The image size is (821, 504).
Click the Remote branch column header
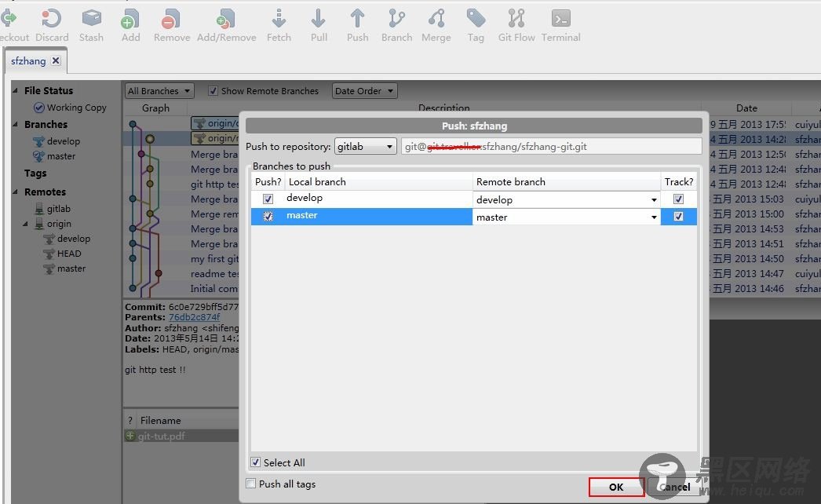coord(567,182)
